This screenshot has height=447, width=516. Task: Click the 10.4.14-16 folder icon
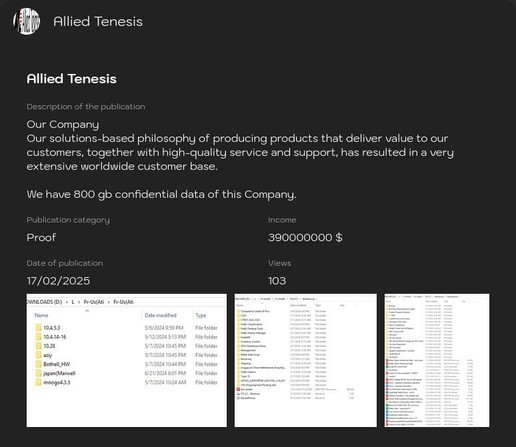[x=39, y=337]
